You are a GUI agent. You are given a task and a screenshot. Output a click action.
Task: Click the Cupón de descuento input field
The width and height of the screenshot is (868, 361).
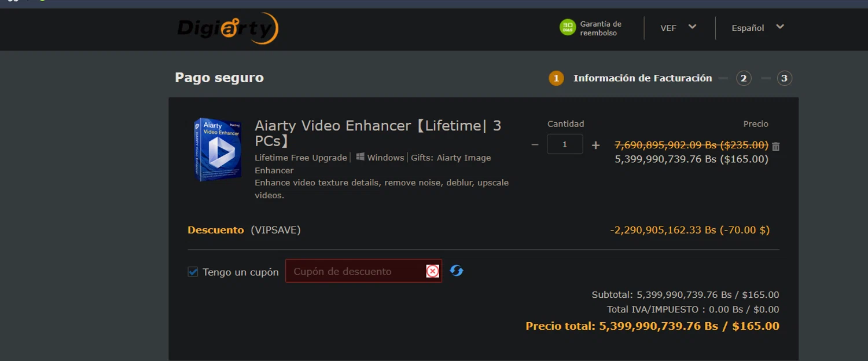[363, 271]
